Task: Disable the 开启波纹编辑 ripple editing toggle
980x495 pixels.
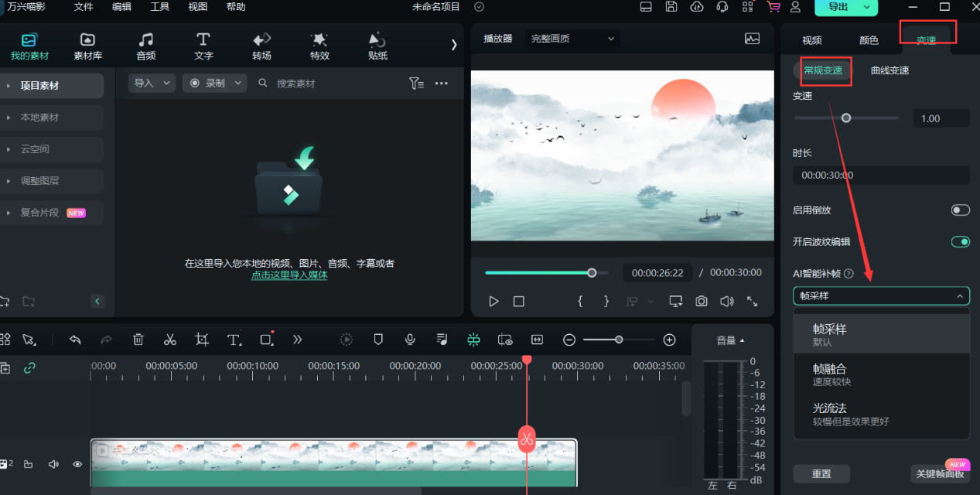Action: (x=960, y=241)
